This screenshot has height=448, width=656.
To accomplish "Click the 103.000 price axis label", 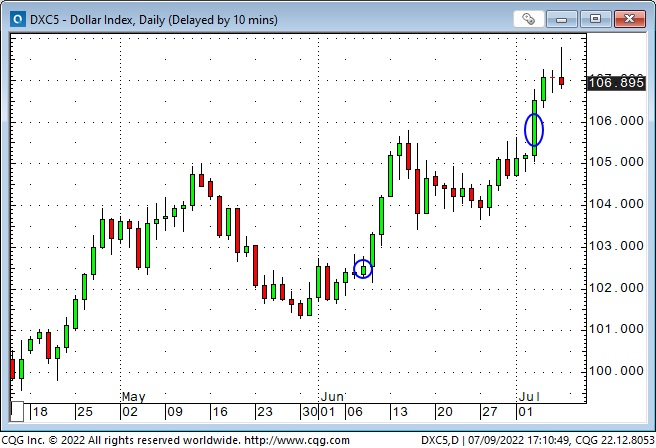I will [616, 246].
